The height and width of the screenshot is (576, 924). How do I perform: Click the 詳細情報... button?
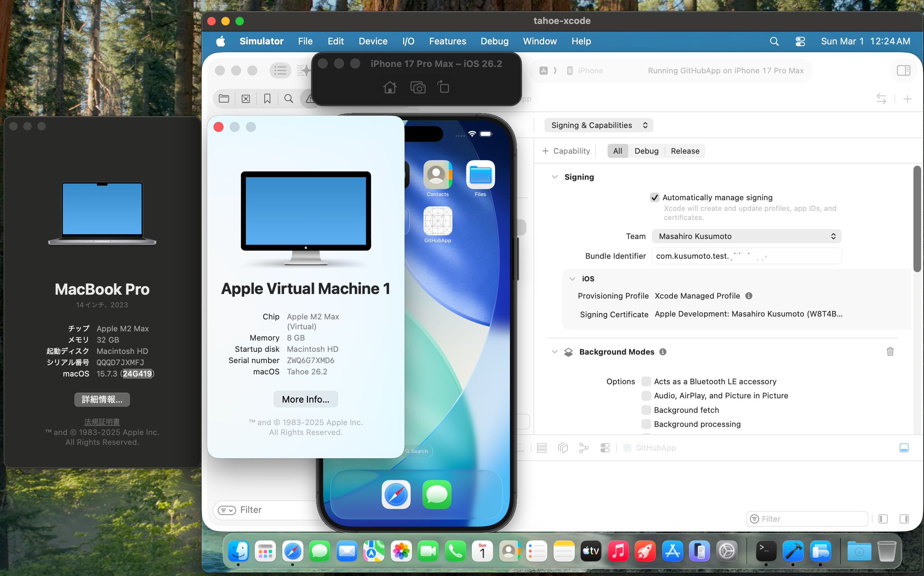pos(102,400)
